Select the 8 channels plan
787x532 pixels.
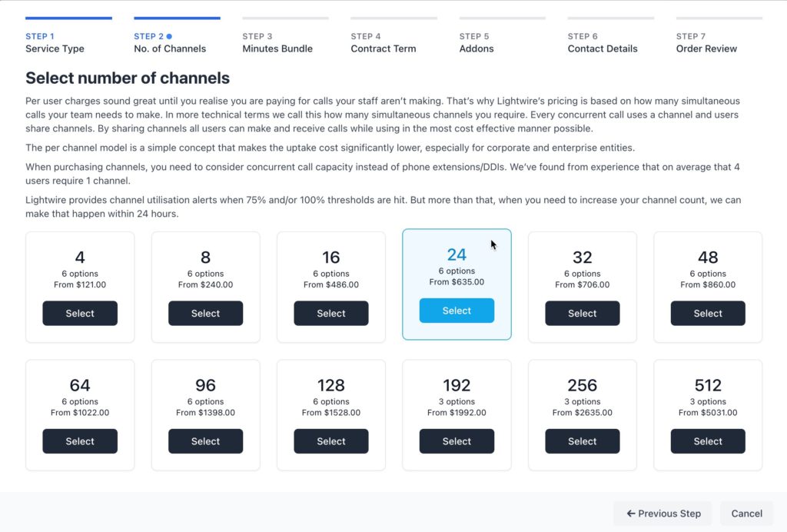[x=205, y=313]
